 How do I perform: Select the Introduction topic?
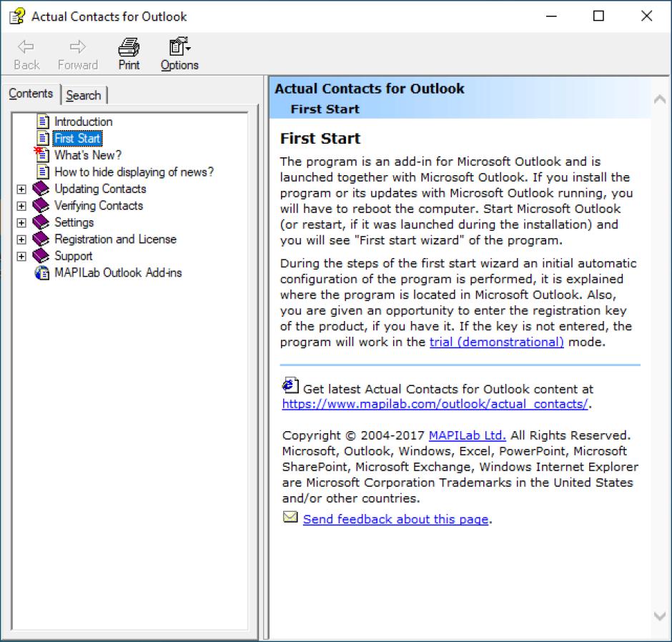tap(84, 122)
